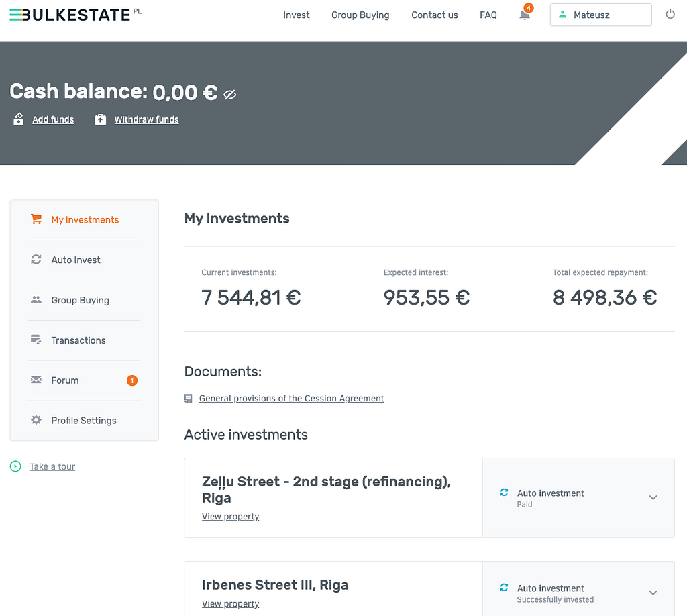Click the Paid status label
Viewport: 687px width, 616px height.
coord(525,505)
